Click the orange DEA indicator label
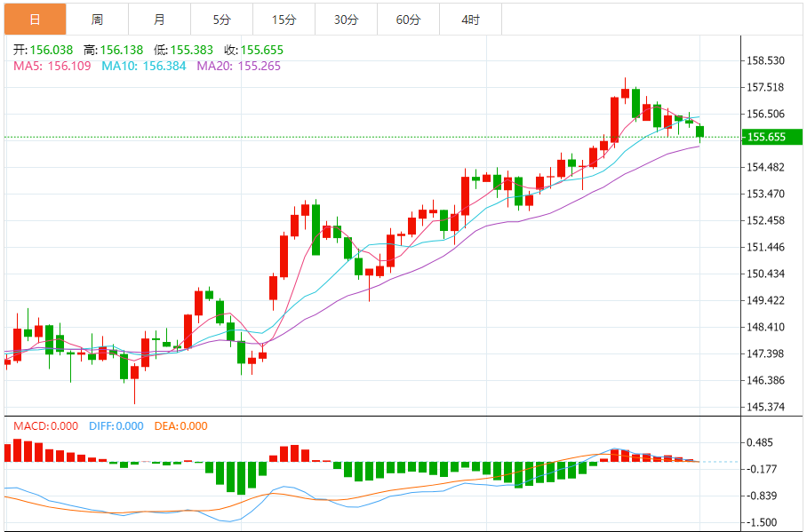The image size is (807, 532). [181, 426]
